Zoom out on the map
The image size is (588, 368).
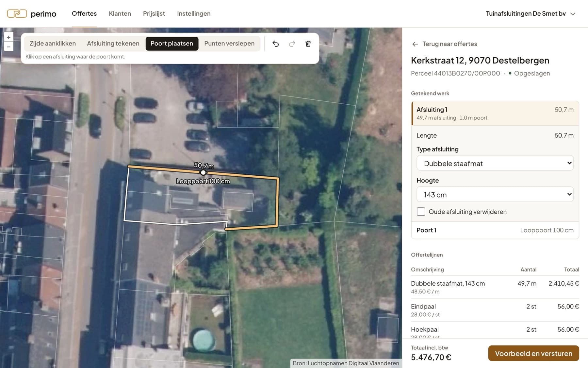pos(9,47)
